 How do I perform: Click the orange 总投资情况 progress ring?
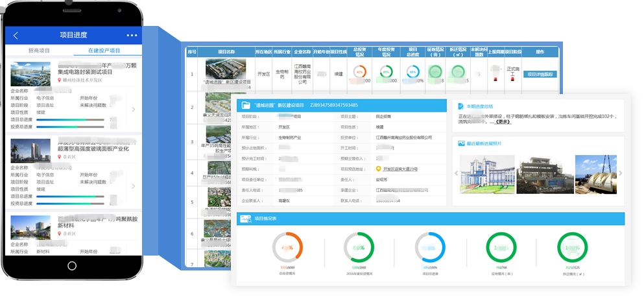[x=286, y=248]
